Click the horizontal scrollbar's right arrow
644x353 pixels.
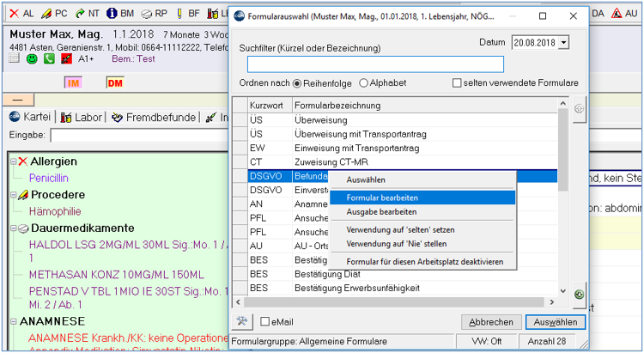point(551,302)
